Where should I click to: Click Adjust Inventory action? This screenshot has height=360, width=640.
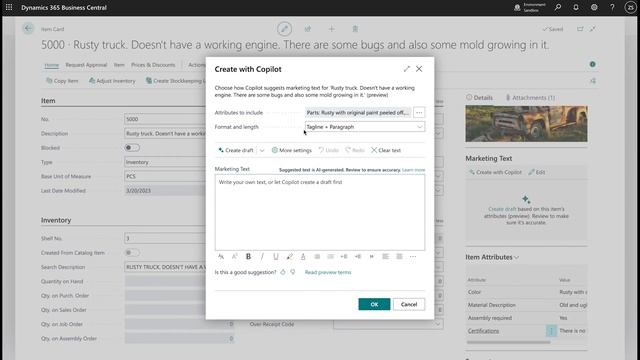click(x=112, y=81)
